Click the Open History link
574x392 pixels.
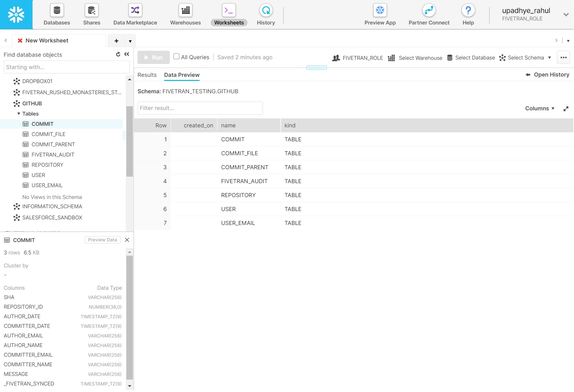[x=547, y=75]
